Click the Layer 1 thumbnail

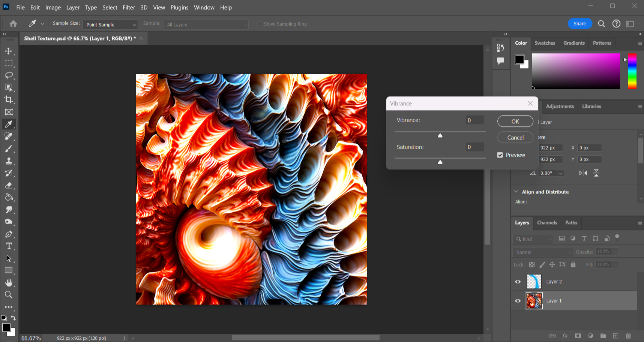[x=534, y=300]
